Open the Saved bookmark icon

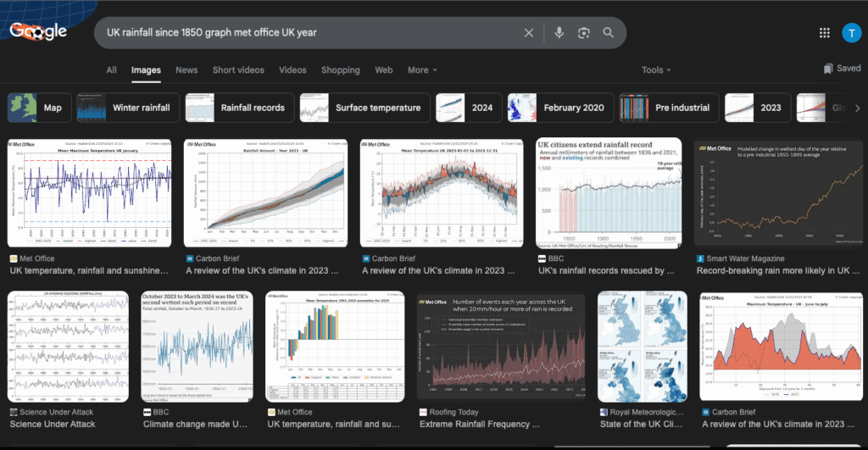[x=827, y=69]
